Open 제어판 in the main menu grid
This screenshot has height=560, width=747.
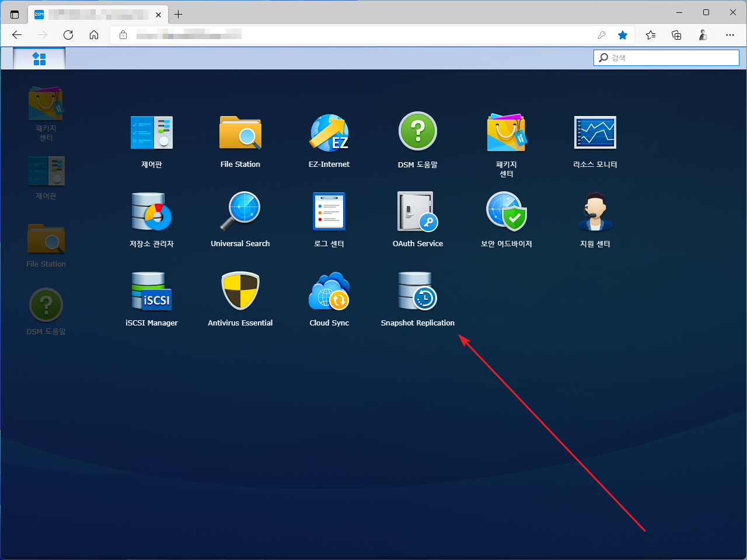point(152,141)
